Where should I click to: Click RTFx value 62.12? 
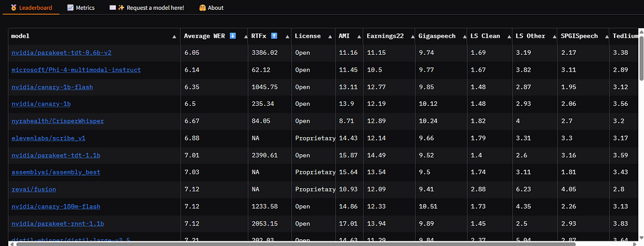(261, 70)
